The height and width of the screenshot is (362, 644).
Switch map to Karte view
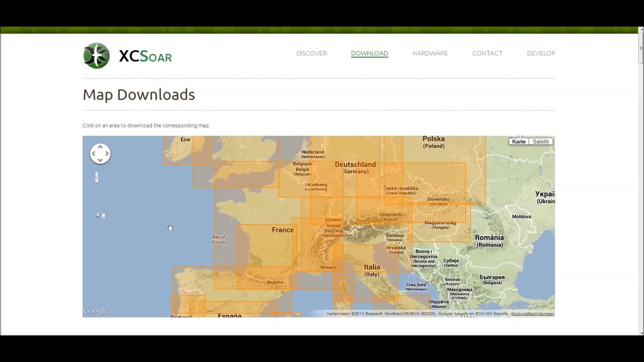(519, 142)
